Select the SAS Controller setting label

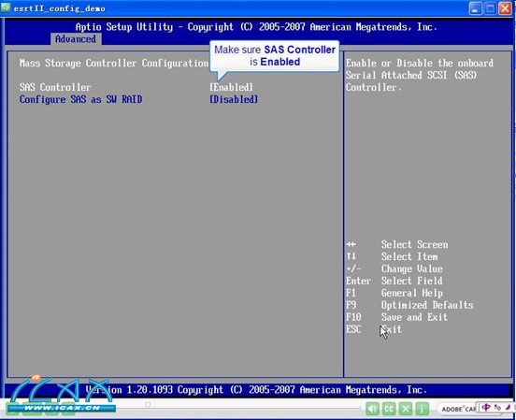[55, 87]
